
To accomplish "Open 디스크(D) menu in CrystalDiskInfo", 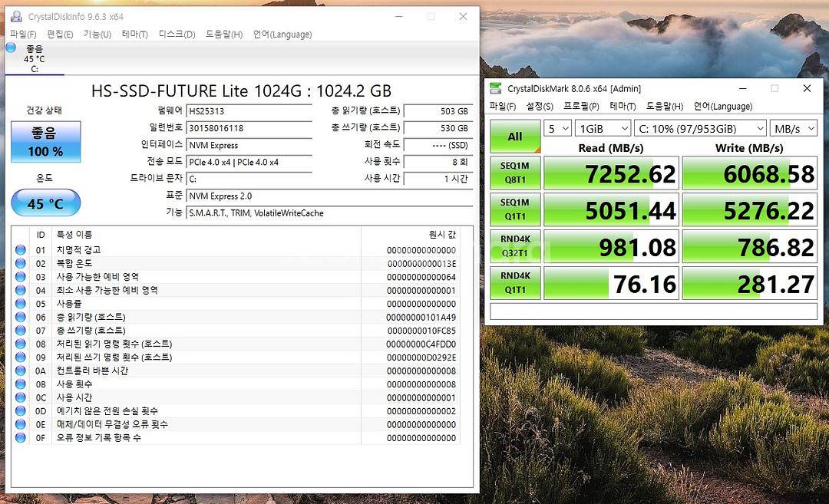I will coord(177,35).
